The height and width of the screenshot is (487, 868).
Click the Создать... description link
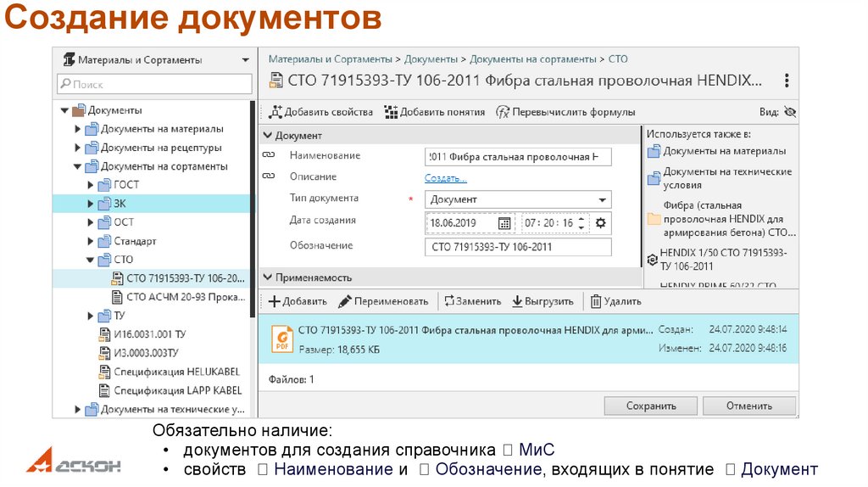(x=446, y=178)
